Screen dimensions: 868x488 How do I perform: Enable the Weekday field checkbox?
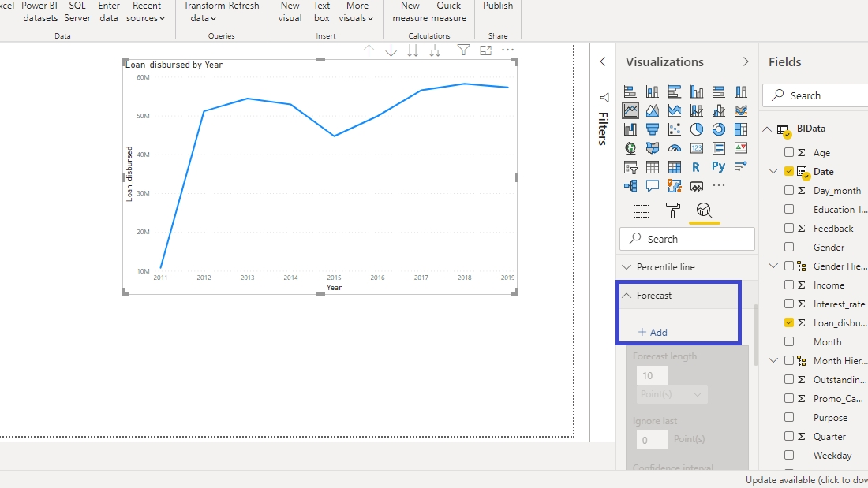click(x=789, y=456)
